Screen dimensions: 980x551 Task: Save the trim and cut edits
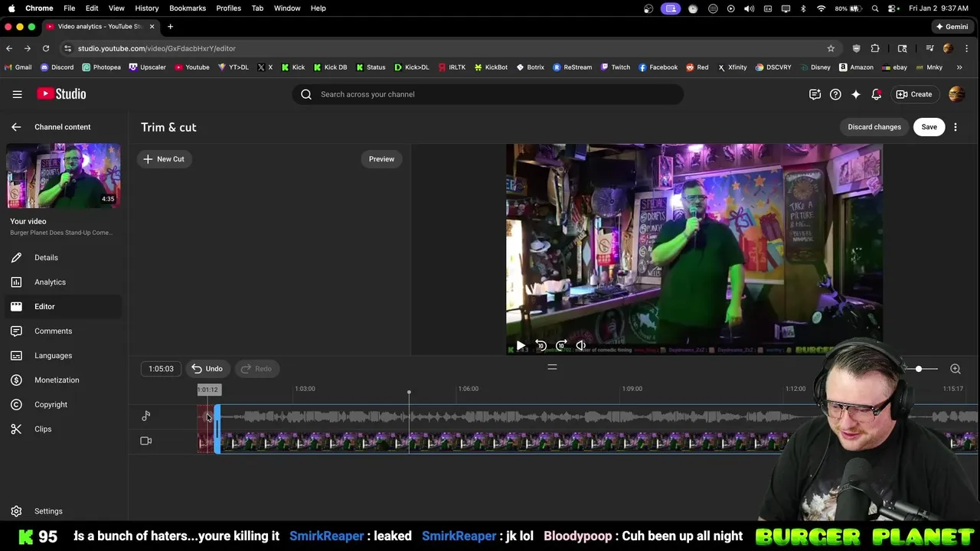coord(929,127)
